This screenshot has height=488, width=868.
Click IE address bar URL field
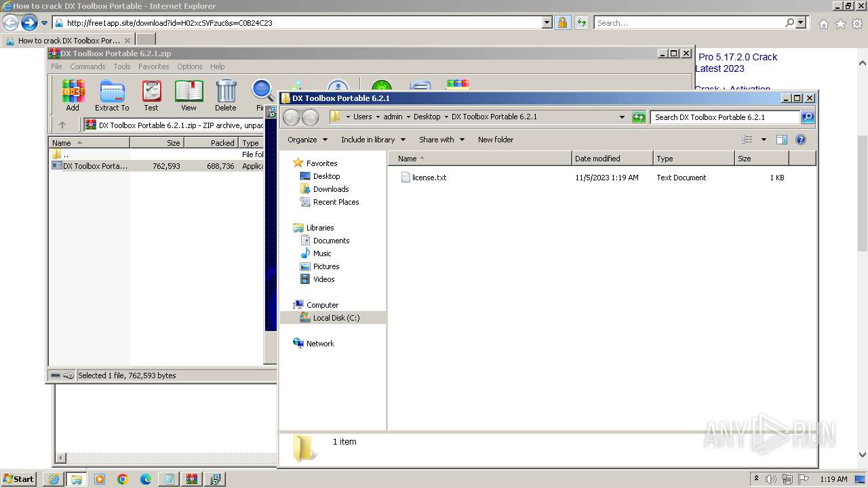coord(303,22)
